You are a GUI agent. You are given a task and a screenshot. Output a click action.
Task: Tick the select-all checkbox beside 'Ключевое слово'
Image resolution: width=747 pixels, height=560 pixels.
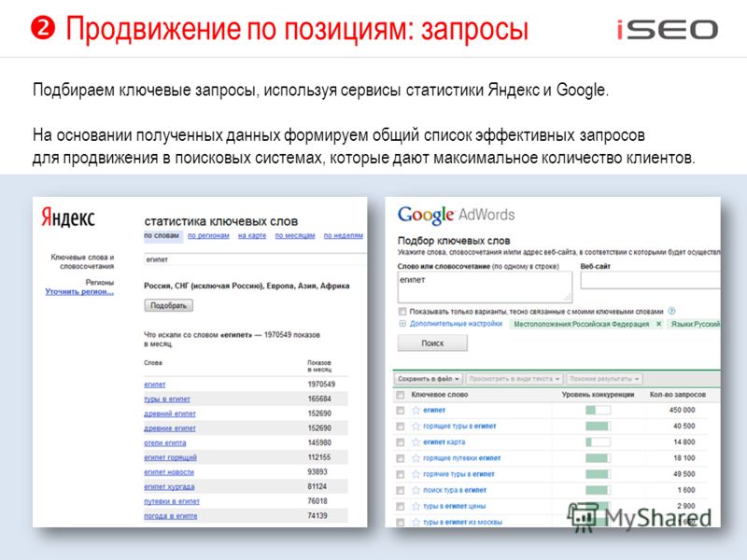click(x=401, y=395)
